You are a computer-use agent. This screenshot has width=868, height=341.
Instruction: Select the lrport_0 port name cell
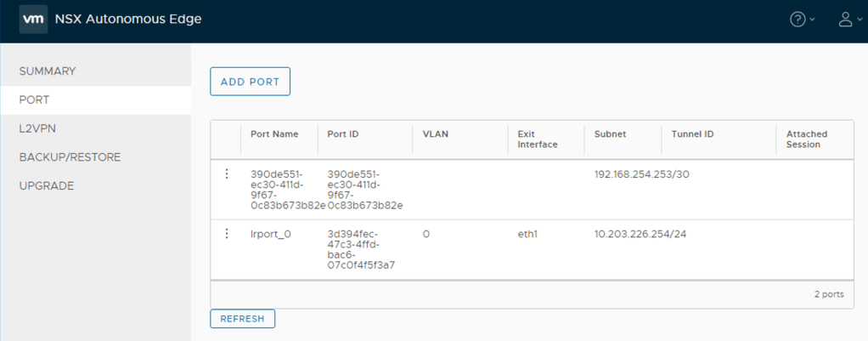tap(271, 234)
